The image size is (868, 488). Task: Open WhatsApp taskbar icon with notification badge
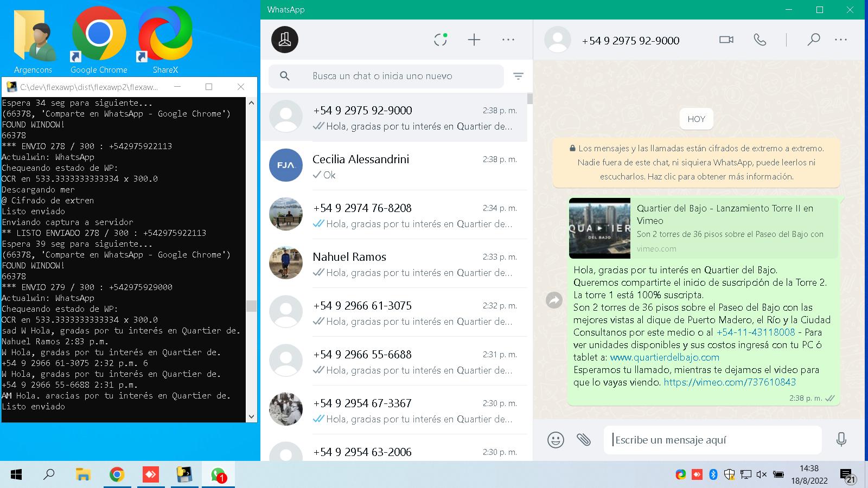click(218, 475)
